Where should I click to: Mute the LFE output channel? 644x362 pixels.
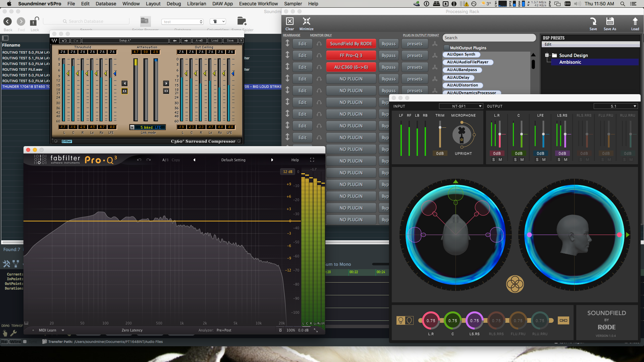pyautogui.click(x=544, y=160)
